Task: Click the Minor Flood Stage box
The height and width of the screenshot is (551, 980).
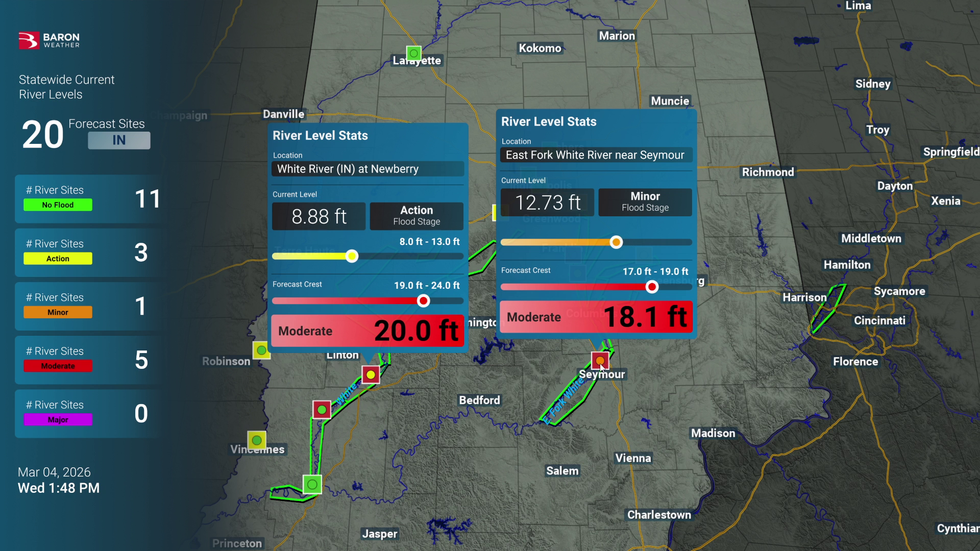Action: (645, 202)
